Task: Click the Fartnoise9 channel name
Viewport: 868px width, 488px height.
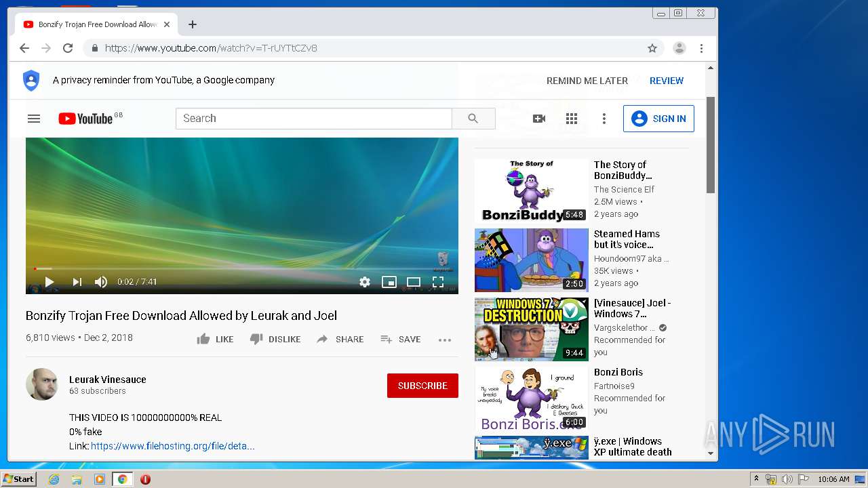Action: tap(614, 386)
